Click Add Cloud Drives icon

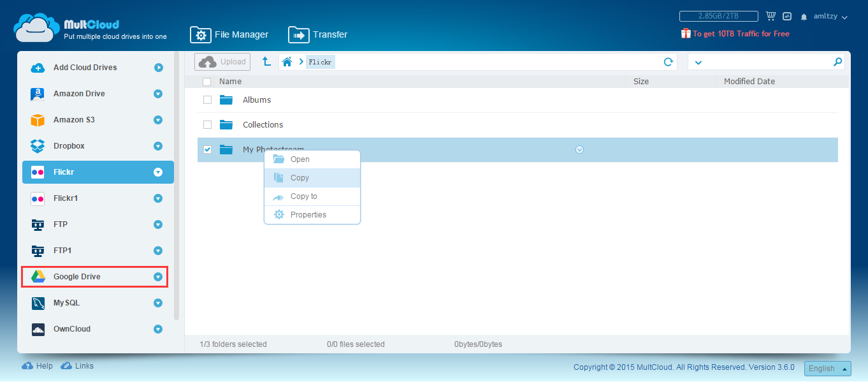click(x=38, y=68)
